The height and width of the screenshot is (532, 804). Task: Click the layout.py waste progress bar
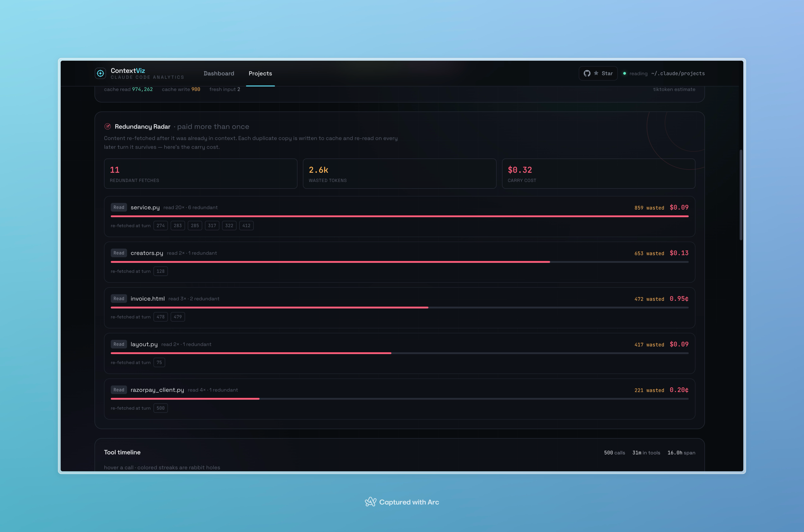(400, 353)
